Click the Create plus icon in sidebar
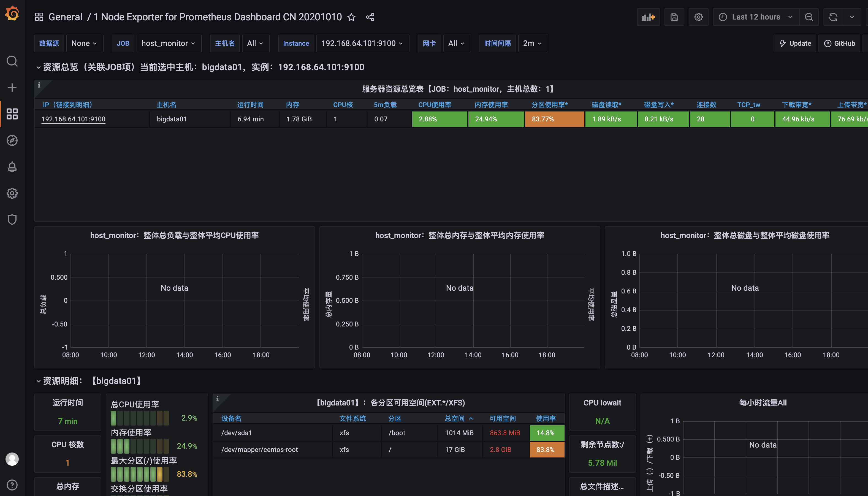The width and height of the screenshot is (868, 496). (12, 88)
